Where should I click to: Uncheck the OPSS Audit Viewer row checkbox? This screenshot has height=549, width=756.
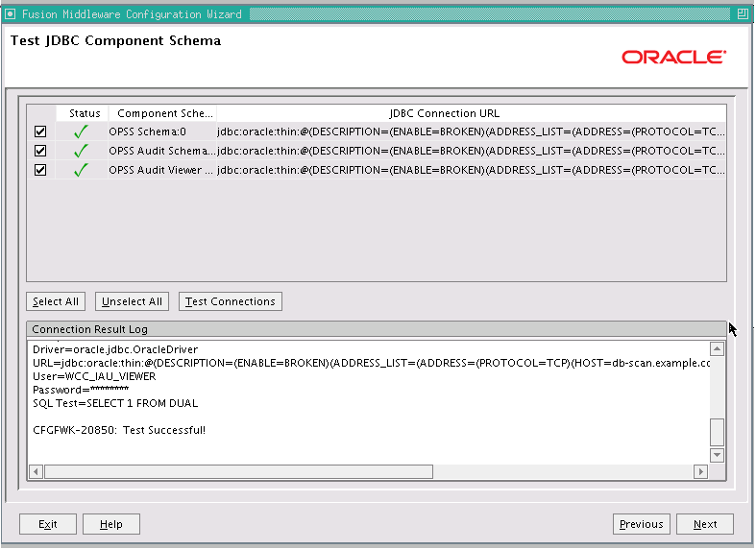[x=40, y=170]
